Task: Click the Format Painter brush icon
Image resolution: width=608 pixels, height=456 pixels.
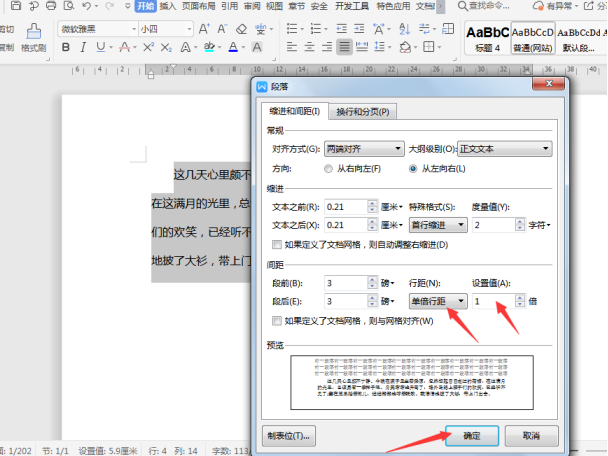Action: coord(33,31)
